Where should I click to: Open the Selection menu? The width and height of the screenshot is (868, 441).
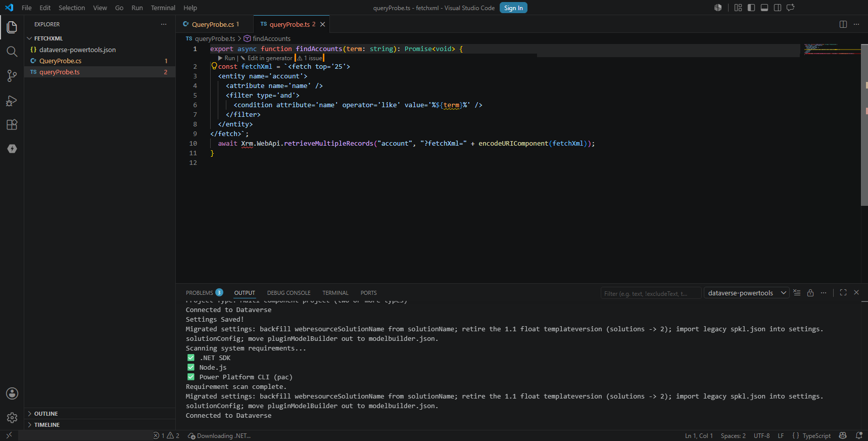[72, 8]
